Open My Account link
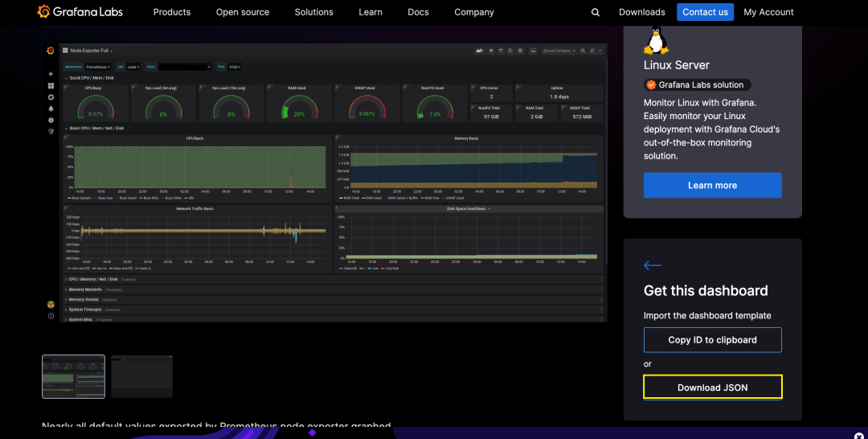 click(x=768, y=12)
